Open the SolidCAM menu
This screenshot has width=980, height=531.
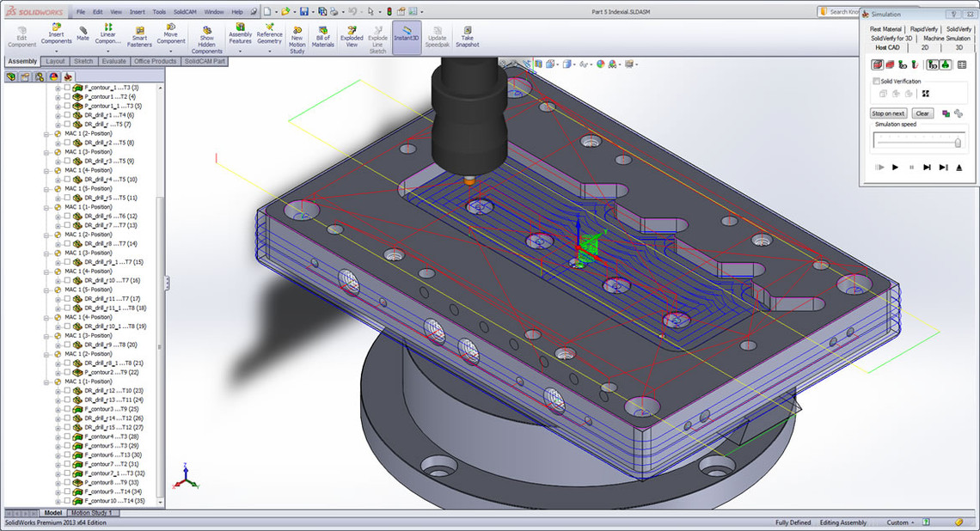pyautogui.click(x=184, y=12)
